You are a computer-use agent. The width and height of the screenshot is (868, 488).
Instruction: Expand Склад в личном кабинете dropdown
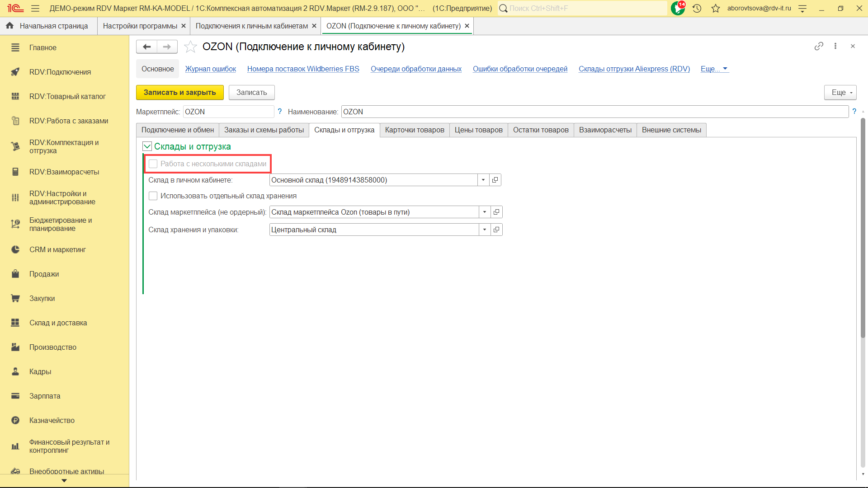click(x=483, y=180)
